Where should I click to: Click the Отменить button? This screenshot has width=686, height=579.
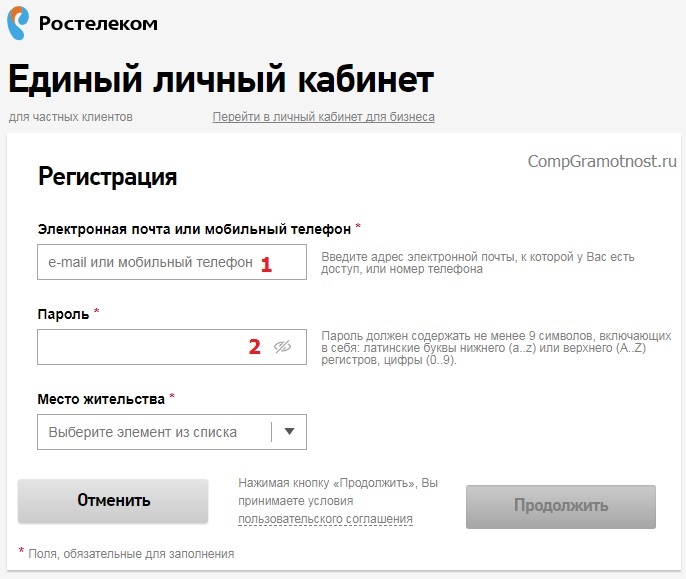113,501
